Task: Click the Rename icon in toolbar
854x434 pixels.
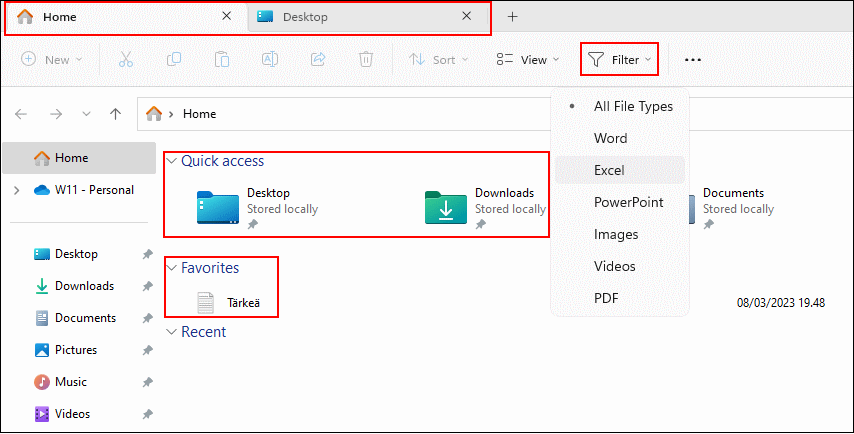Action: pos(270,59)
